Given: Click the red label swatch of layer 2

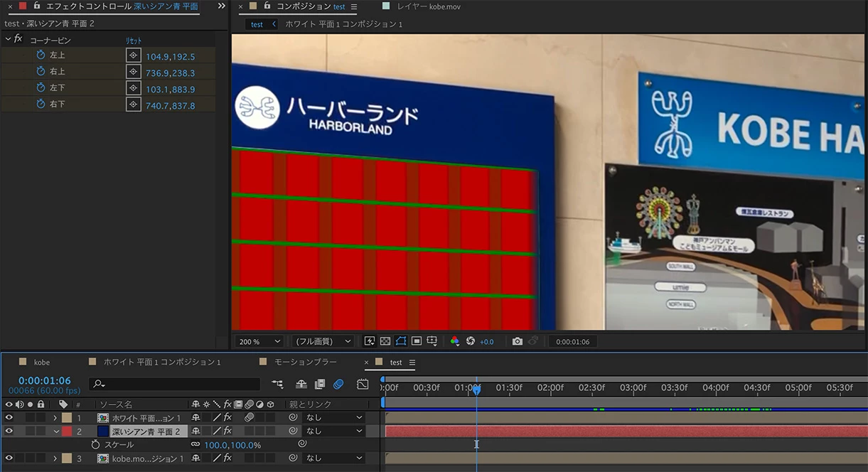Looking at the screenshot, I should click(x=67, y=431).
